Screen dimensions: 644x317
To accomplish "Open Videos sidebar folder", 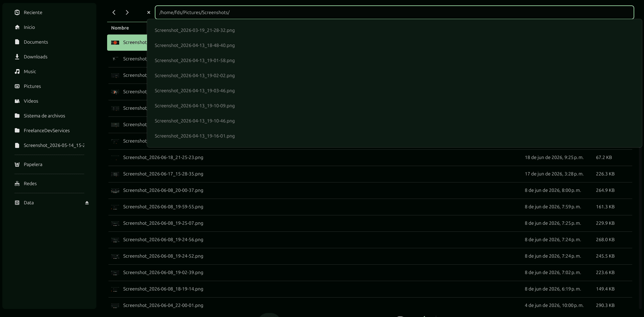I will tap(49, 101).
